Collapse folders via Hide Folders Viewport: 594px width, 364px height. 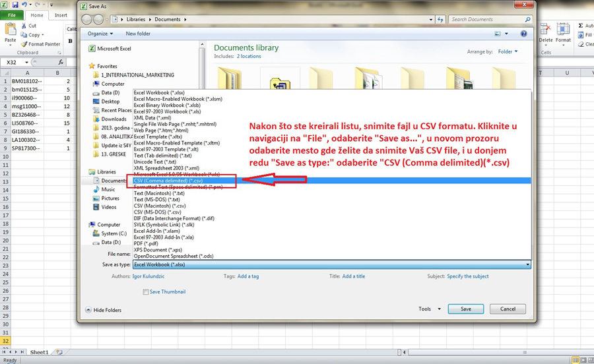click(104, 310)
